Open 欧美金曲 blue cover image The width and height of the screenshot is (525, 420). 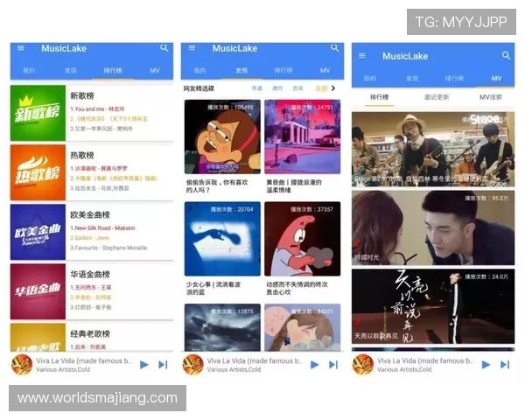tap(38, 232)
